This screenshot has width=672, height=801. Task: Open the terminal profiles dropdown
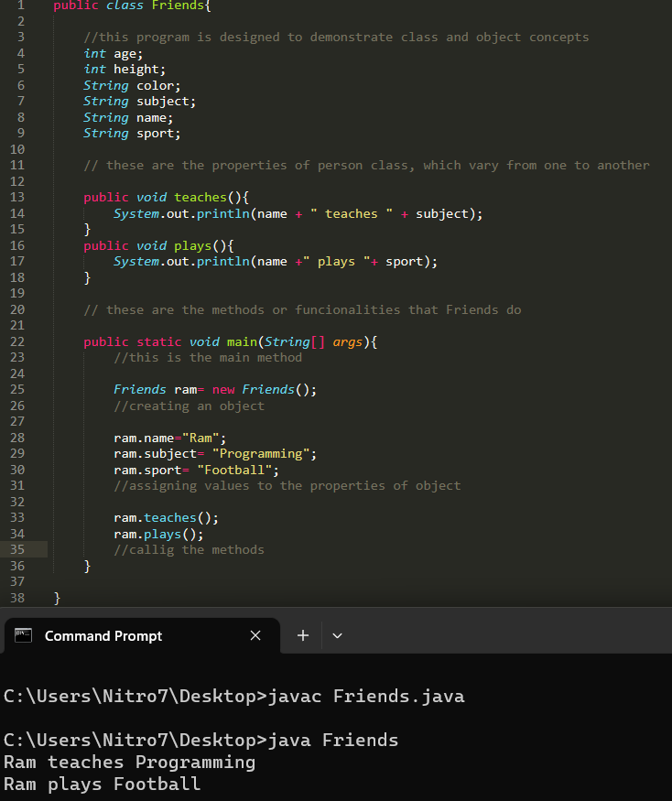337,635
